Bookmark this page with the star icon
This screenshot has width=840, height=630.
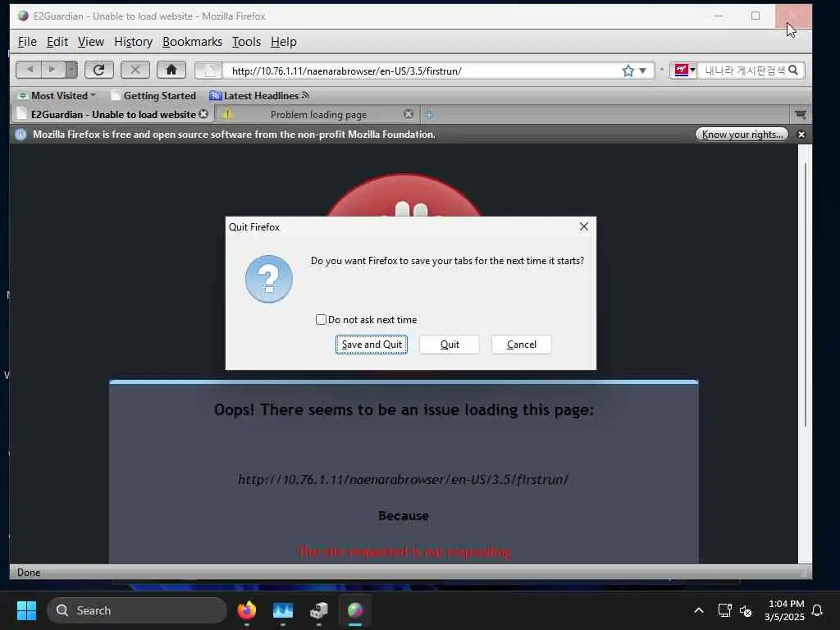tap(628, 71)
